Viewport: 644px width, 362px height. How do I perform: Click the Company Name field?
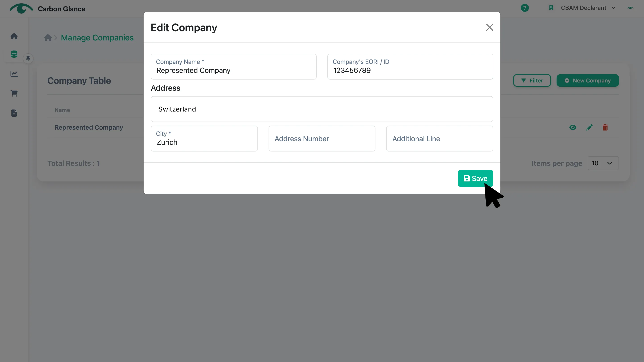(x=233, y=67)
